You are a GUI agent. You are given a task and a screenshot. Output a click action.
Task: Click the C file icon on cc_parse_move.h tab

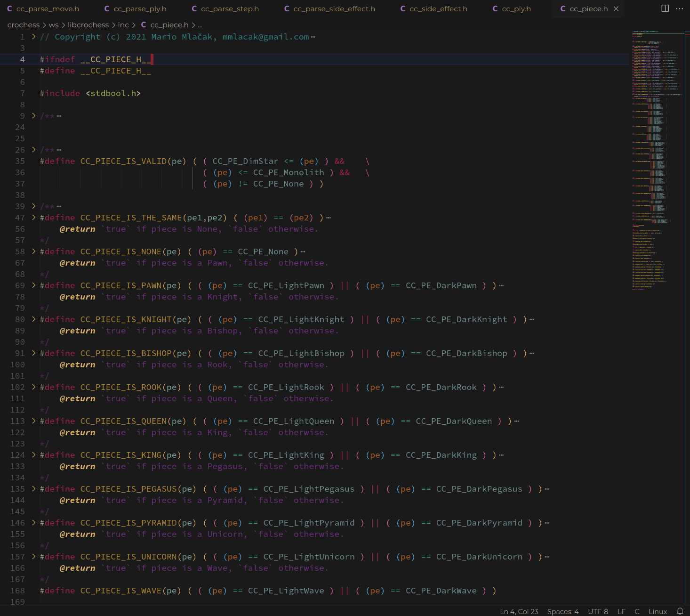pyautogui.click(x=9, y=8)
